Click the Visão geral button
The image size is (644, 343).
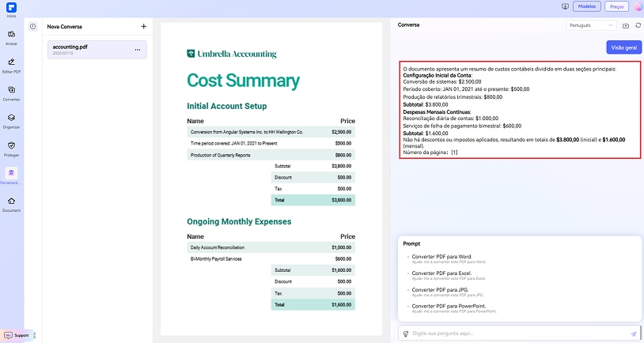pos(623,47)
